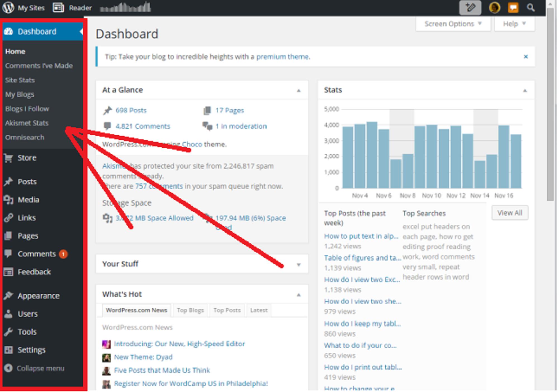Open the Screen Options dropdown

453,24
